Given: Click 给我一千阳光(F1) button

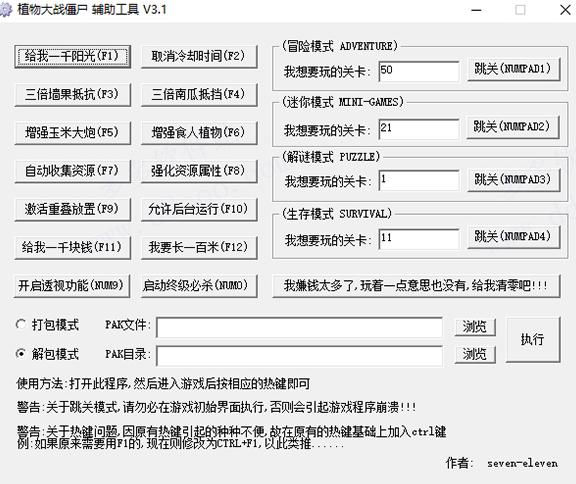Looking at the screenshot, I should [x=72, y=57].
